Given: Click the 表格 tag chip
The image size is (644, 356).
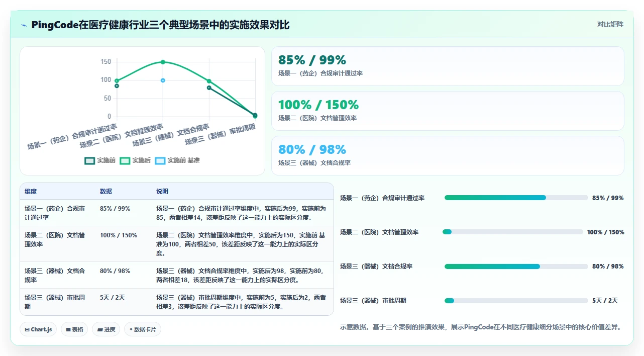Looking at the screenshot, I should (74, 329).
